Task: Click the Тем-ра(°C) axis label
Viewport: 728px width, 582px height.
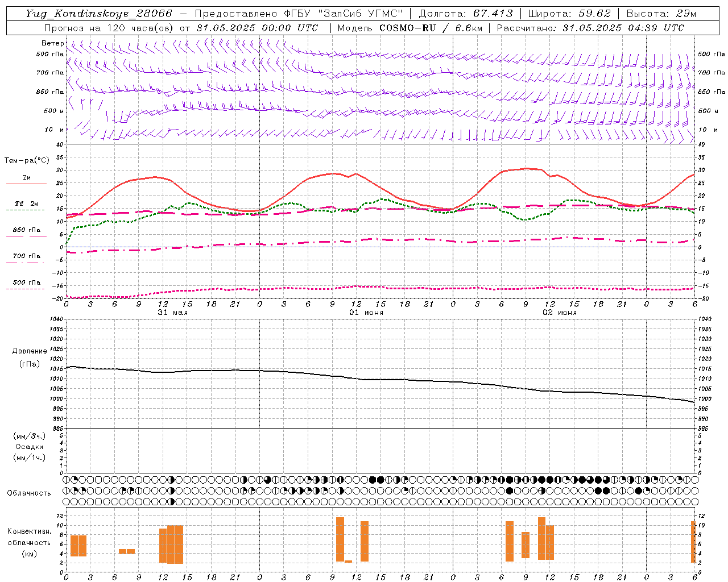Action: click(27, 161)
